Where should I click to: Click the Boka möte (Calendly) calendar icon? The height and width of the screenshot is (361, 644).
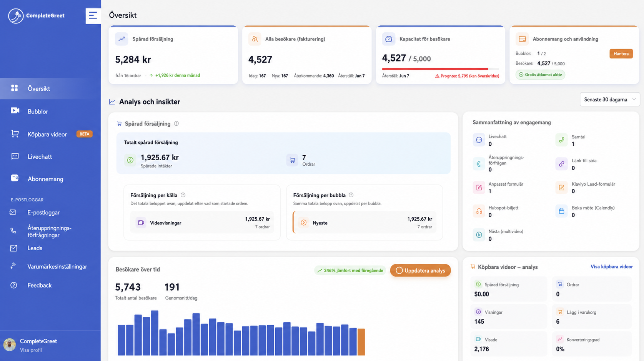[561, 211]
